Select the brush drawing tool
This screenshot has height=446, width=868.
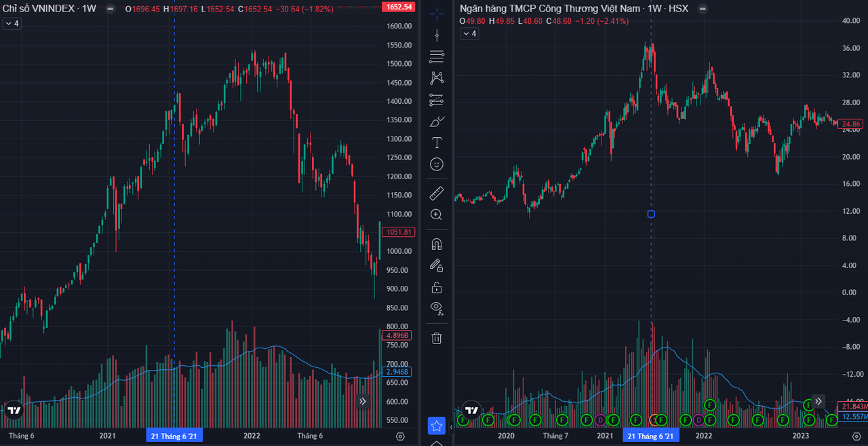click(x=437, y=122)
